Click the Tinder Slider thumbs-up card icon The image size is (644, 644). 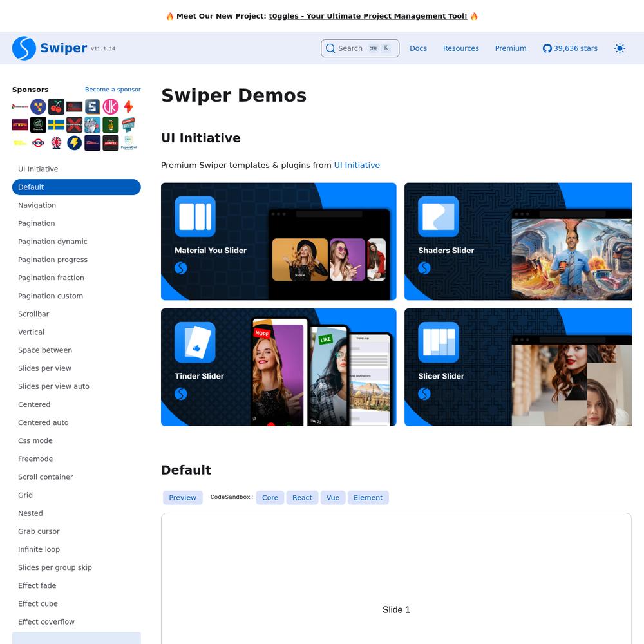(x=195, y=342)
